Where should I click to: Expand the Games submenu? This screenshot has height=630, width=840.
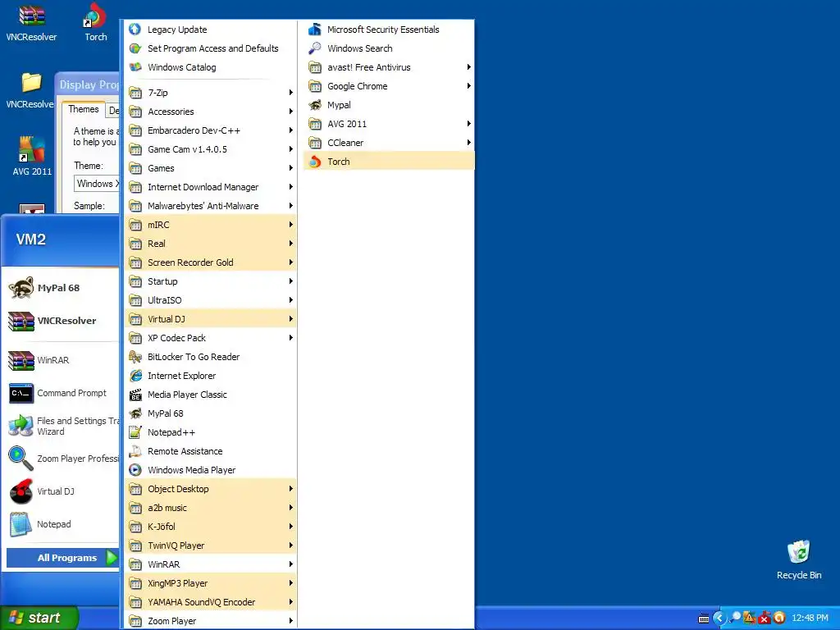[x=210, y=168]
